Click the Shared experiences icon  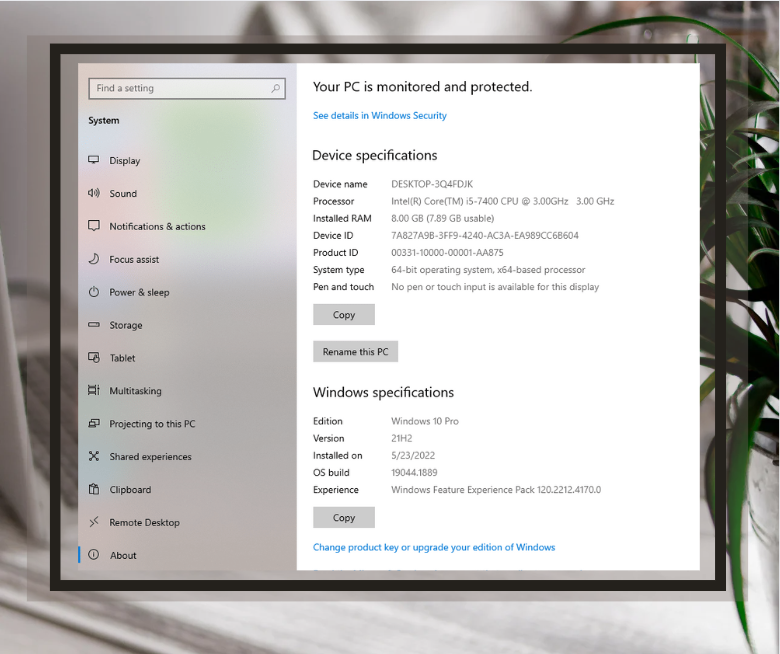point(94,456)
